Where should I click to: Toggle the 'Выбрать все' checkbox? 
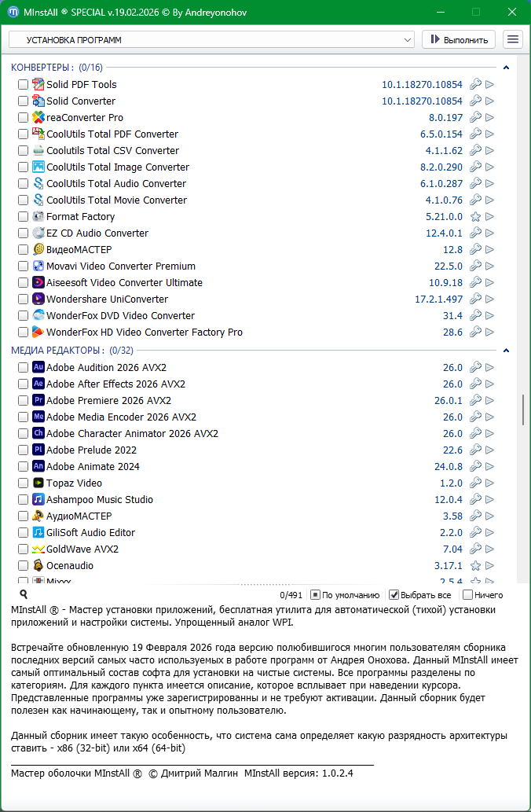pos(394,595)
